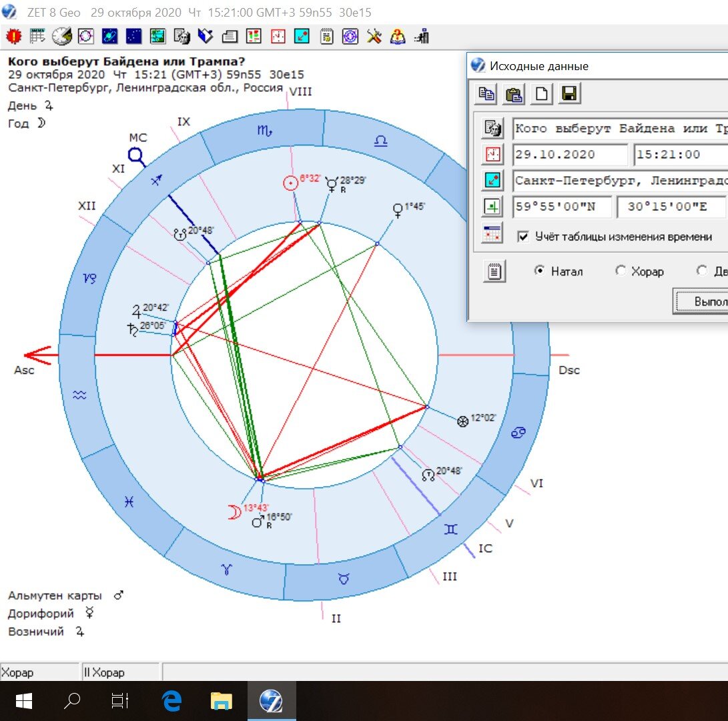Screen dimensions: 728x721
Task: Click the Cancer sign glyph on zodiac ring
Action: pyautogui.click(x=518, y=433)
